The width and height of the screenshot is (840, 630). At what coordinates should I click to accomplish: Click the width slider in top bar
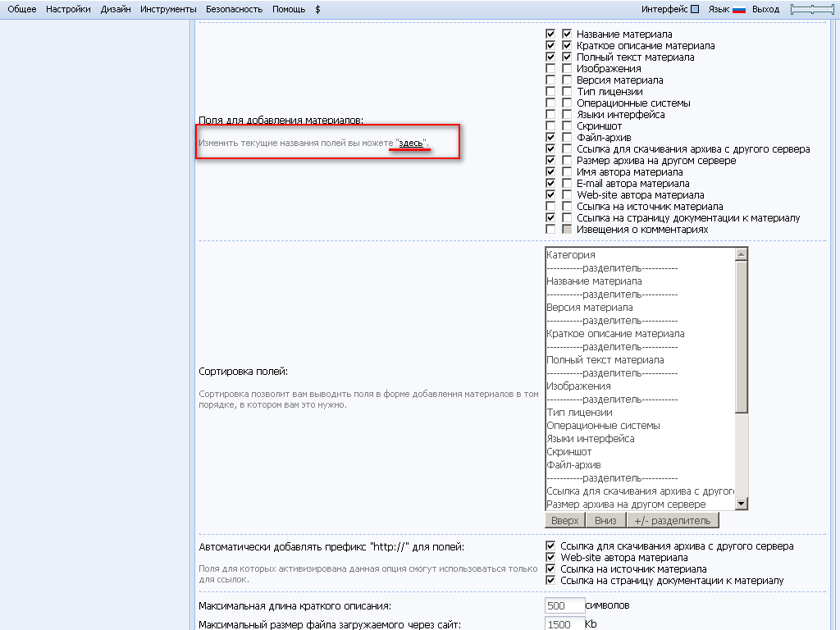[x=811, y=9]
